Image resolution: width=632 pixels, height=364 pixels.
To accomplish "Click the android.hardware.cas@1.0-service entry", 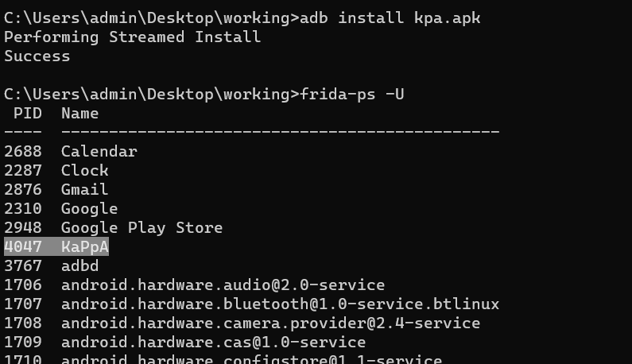I will pyautogui.click(x=213, y=343).
